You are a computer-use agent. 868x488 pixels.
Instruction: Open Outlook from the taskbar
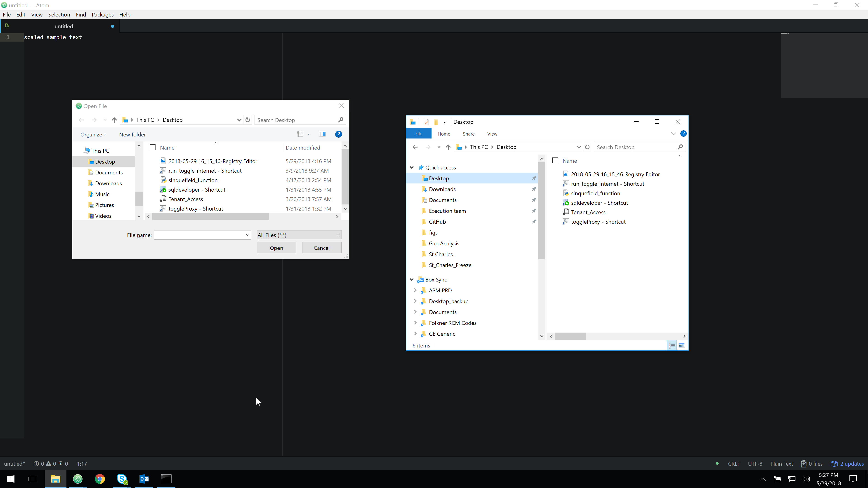tap(144, 479)
